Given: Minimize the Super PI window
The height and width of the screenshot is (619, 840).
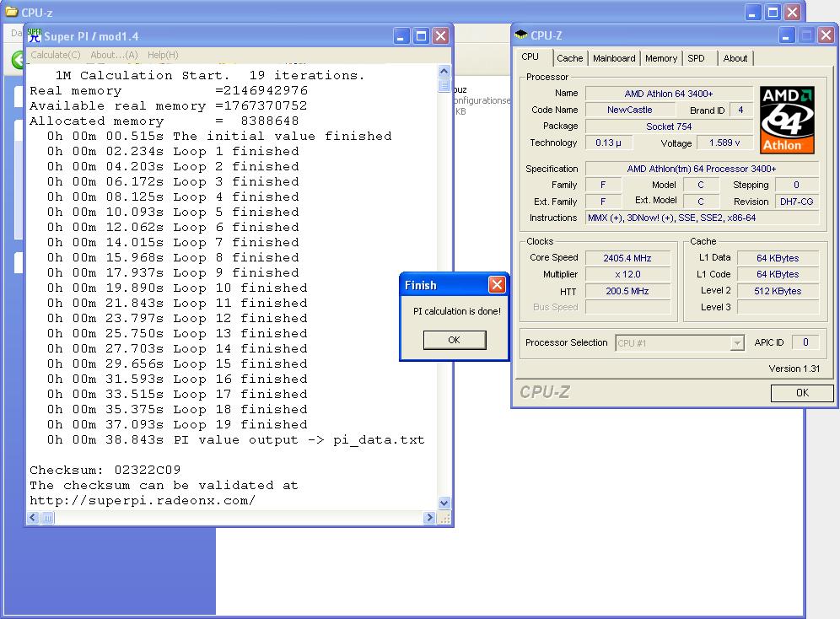Looking at the screenshot, I should [x=401, y=36].
